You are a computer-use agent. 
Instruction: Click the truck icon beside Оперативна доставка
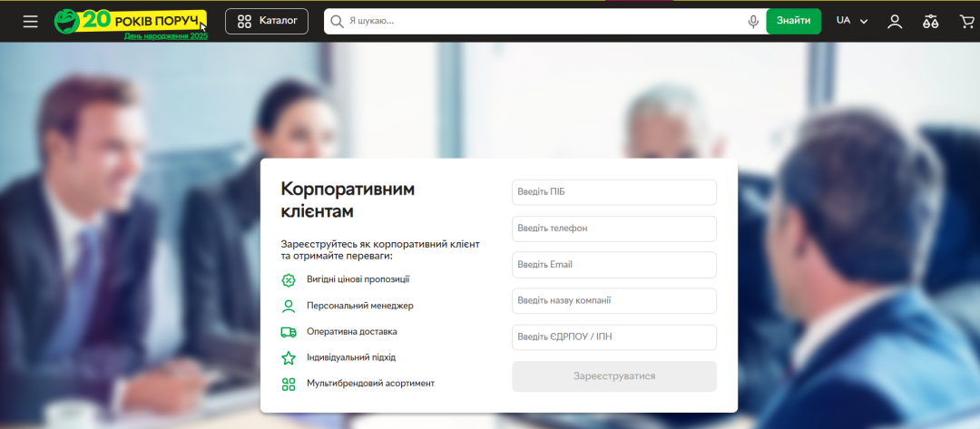289,332
